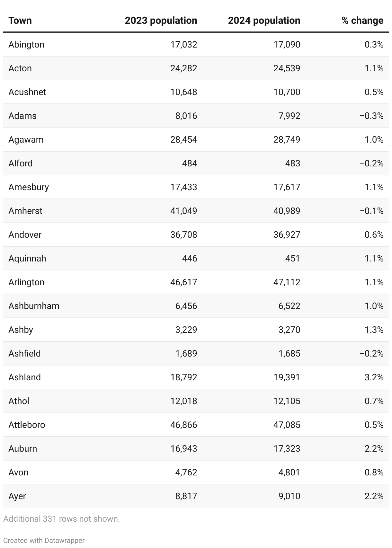Select the % change column header
This screenshot has width=392, height=548.
362,21
